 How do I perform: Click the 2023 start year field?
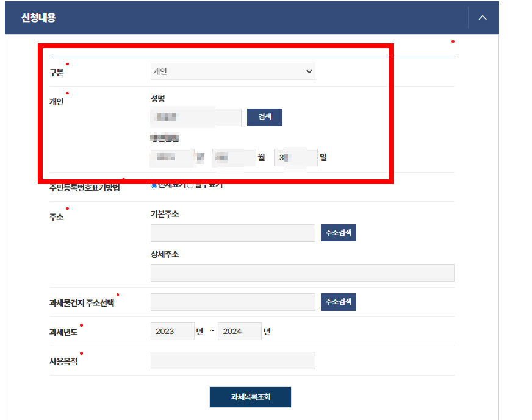172,331
